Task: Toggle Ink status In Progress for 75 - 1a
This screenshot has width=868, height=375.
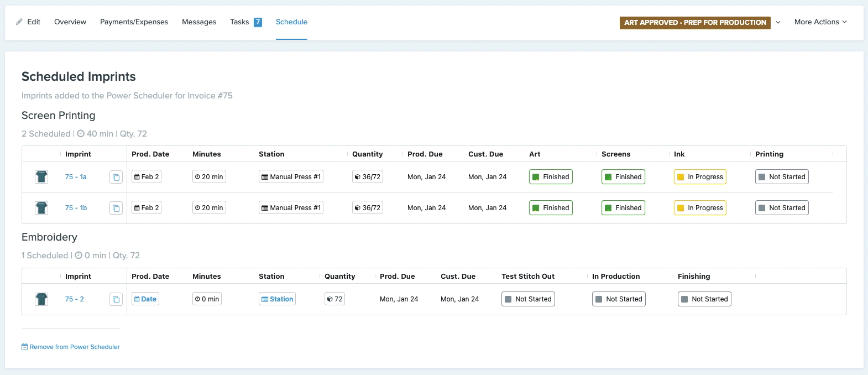Action: click(x=700, y=177)
